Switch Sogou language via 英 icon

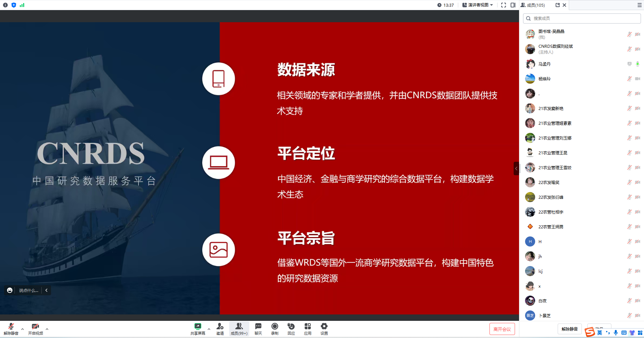[x=600, y=333]
